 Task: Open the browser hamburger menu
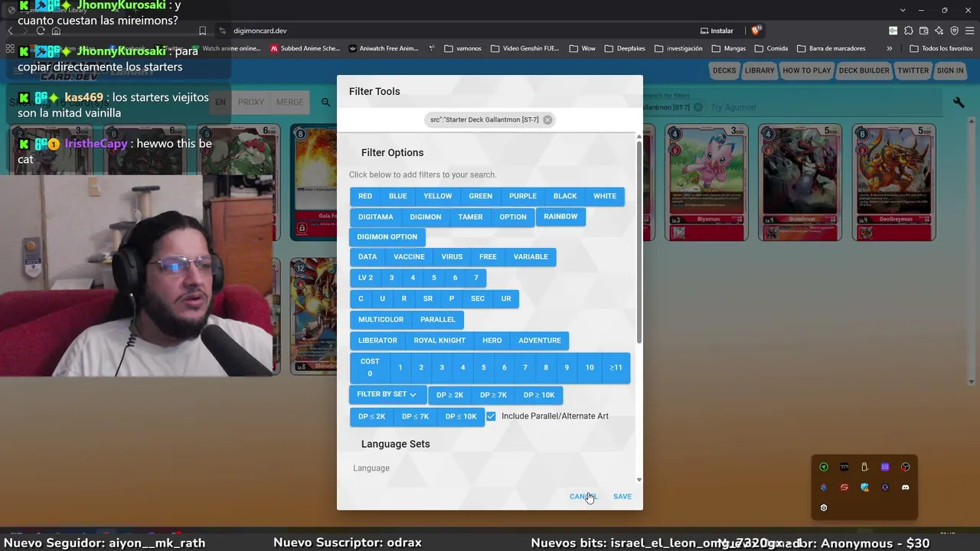(970, 31)
